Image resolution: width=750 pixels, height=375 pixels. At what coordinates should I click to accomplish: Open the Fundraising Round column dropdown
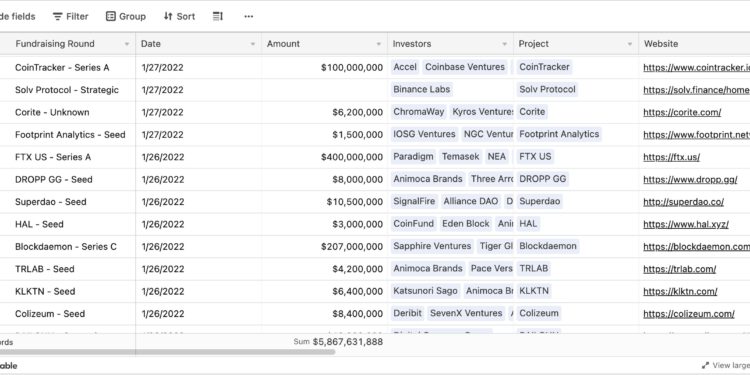[x=127, y=44]
